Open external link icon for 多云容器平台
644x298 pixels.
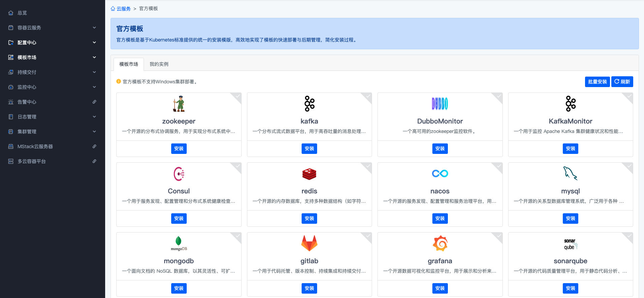[x=94, y=161]
